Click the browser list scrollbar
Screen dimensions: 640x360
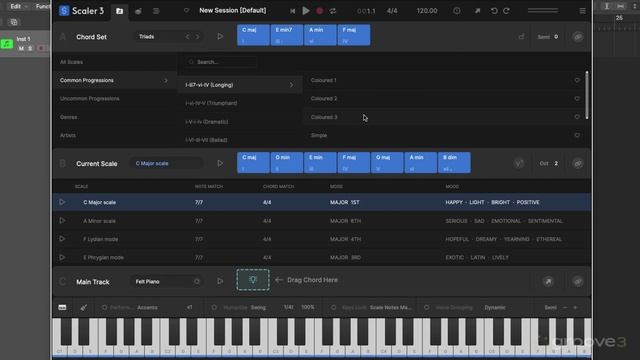pyautogui.click(x=587, y=96)
